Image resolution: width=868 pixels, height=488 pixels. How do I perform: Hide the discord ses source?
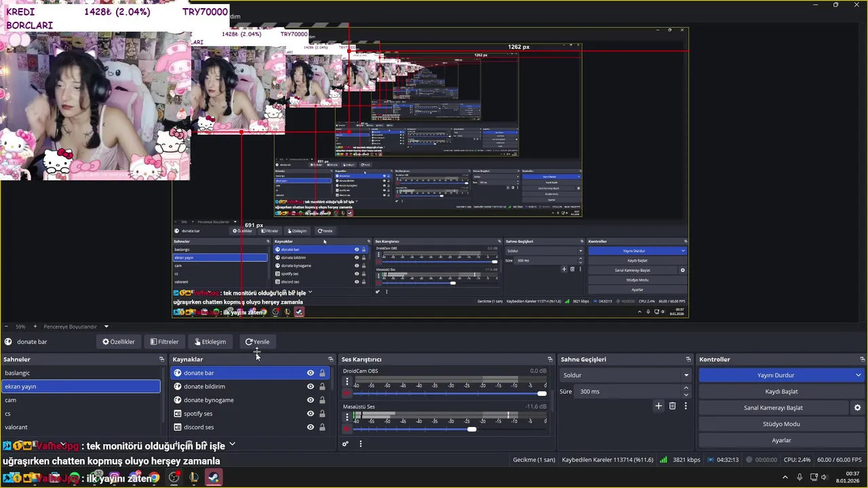click(311, 427)
